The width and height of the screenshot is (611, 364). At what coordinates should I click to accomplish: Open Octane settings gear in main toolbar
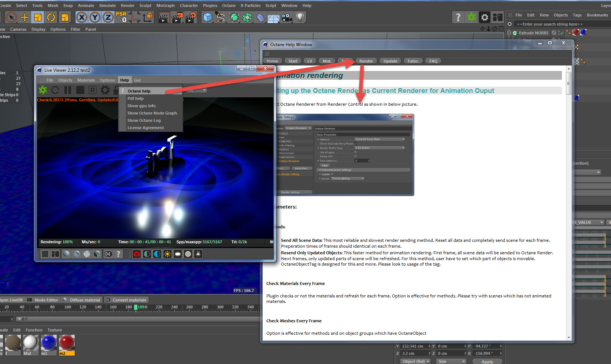(484, 17)
